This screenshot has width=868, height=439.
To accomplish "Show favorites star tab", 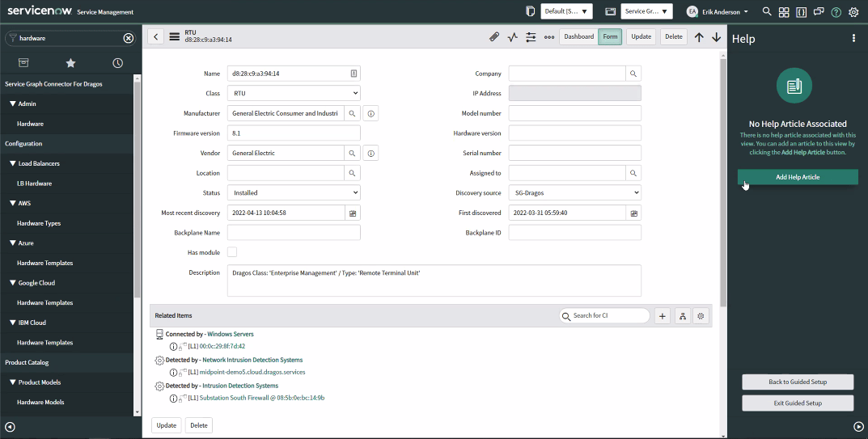I will (70, 62).
